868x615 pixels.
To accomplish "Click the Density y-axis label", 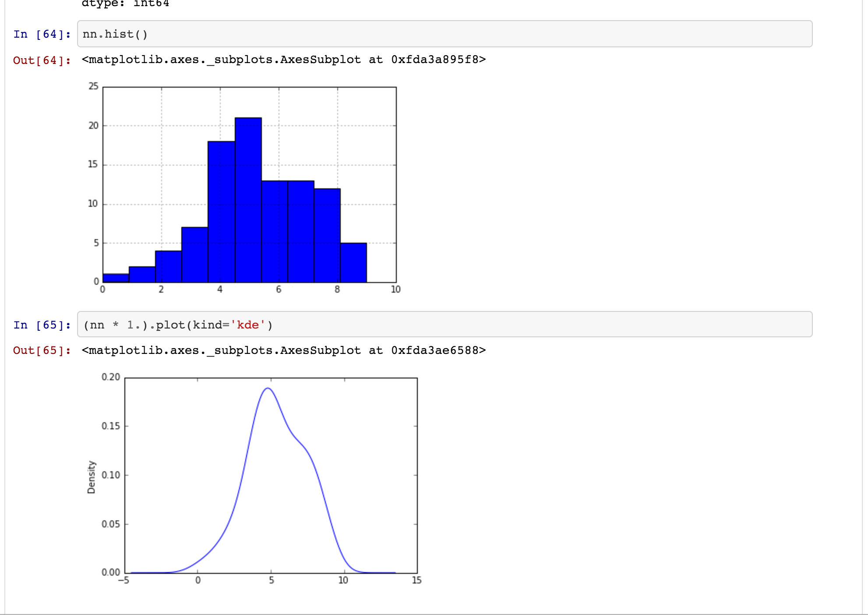I will (91, 477).
